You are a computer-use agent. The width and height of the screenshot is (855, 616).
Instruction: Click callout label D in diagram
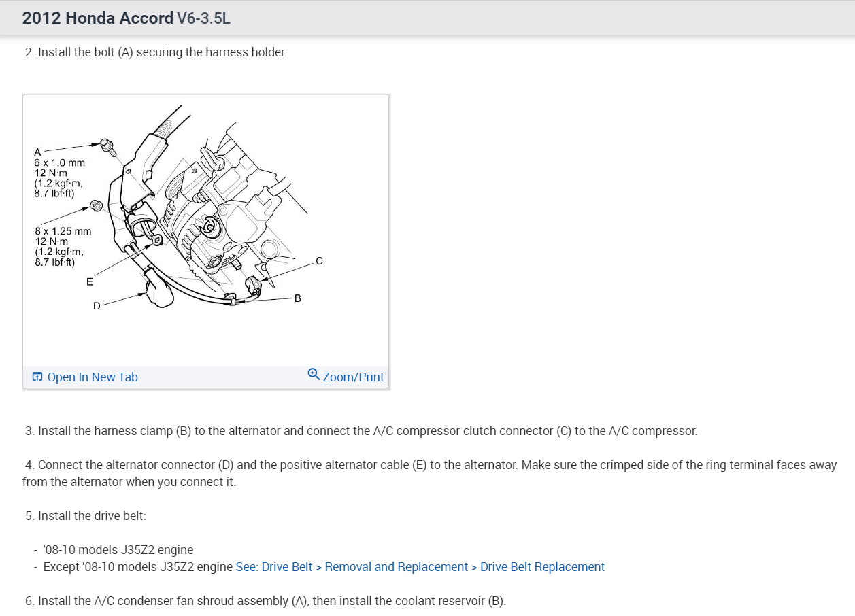tap(97, 306)
